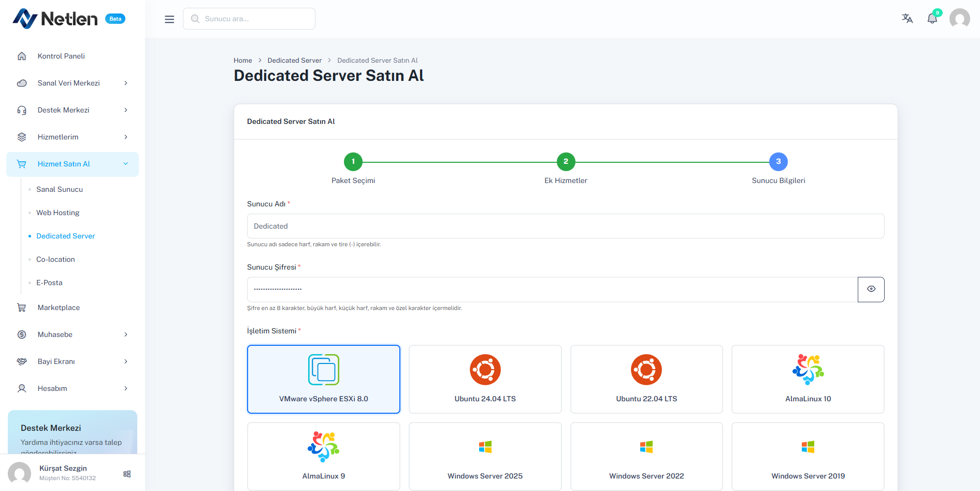Open Dedicated Server submenu item
980x491 pixels.
click(66, 236)
